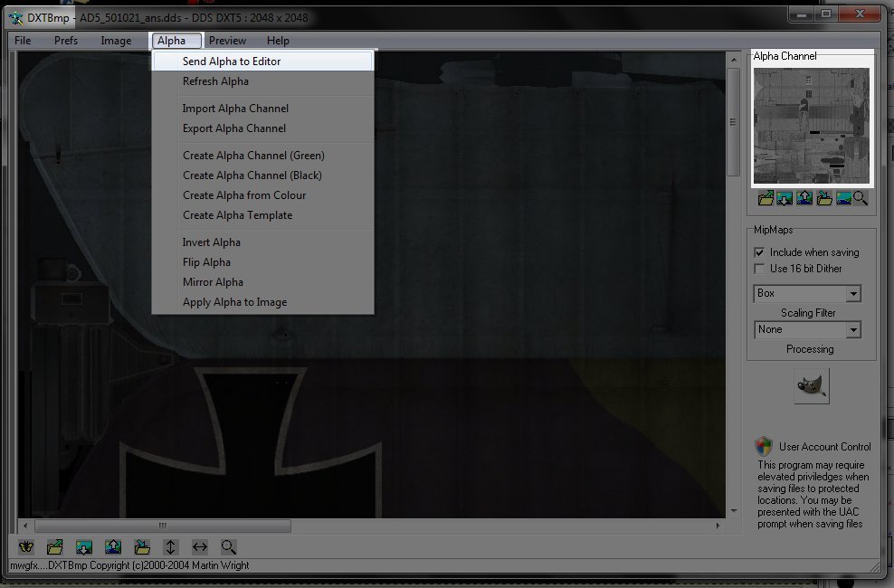This screenshot has height=588, width=894.
Task: Close the Alpha menu from the menu bar
Action: coord(176,41)
